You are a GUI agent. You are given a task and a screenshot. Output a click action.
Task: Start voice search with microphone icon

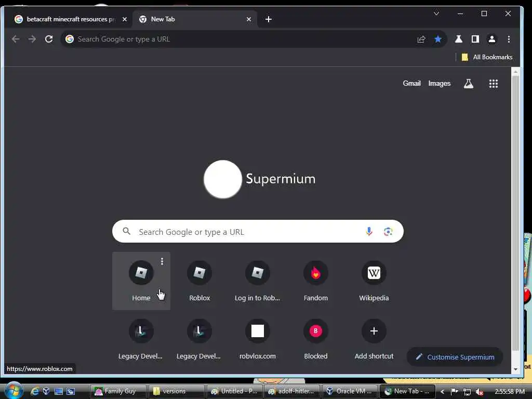pos(369,231)
